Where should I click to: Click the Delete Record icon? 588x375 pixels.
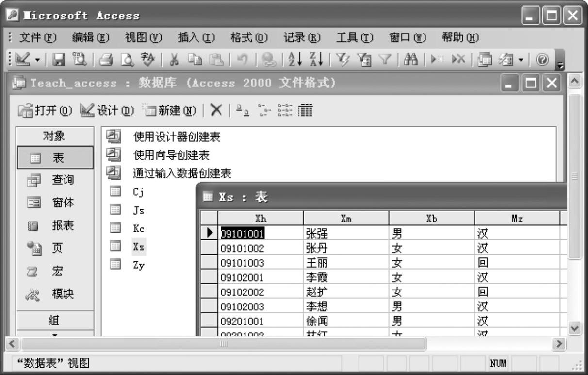457,60
